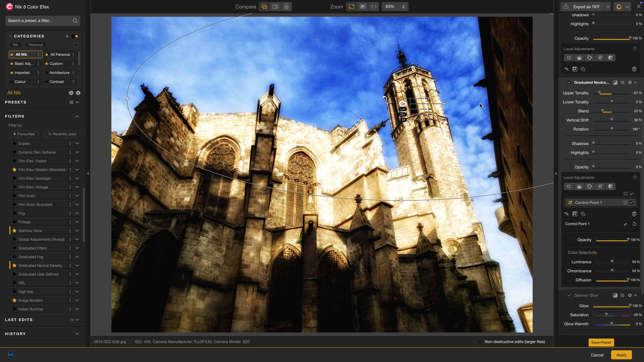644x362 pixels.
Task: Open the Export as TIFF dropdown arrow
Action: coord(608,7)
